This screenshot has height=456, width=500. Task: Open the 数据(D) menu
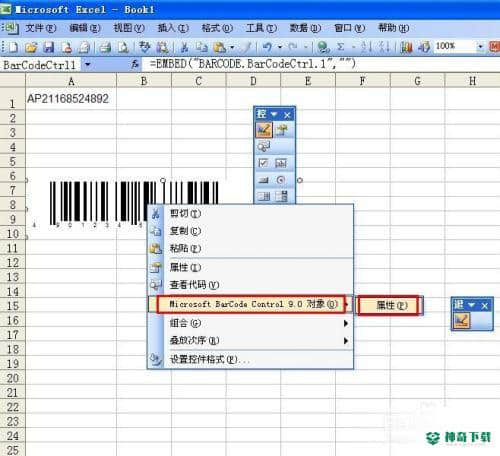coord(305,28)
